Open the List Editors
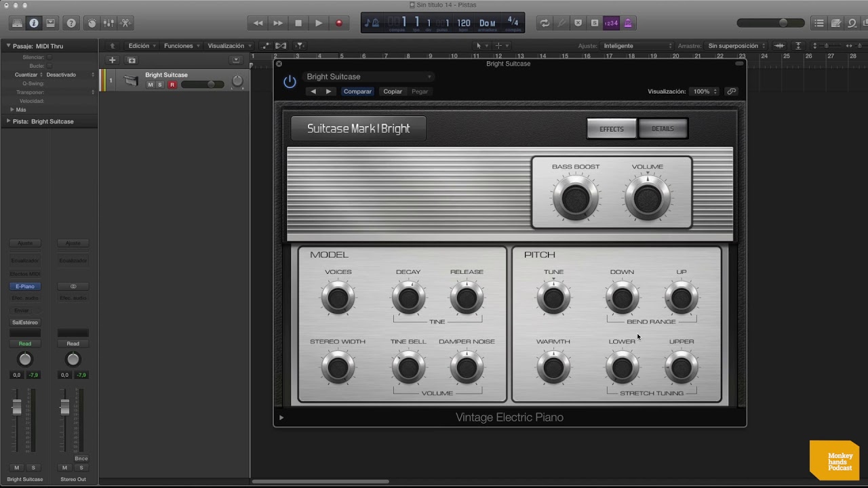 (x=819, y=23)
